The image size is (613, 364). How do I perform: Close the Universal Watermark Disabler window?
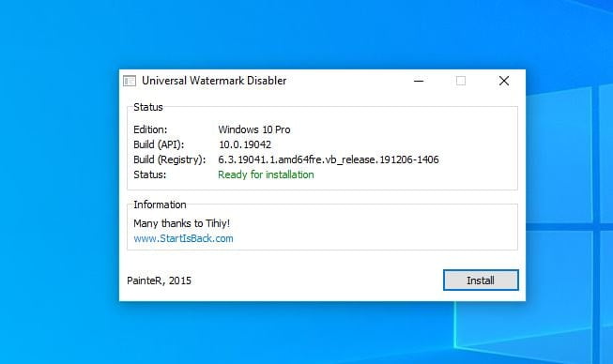tap(504, 81)
